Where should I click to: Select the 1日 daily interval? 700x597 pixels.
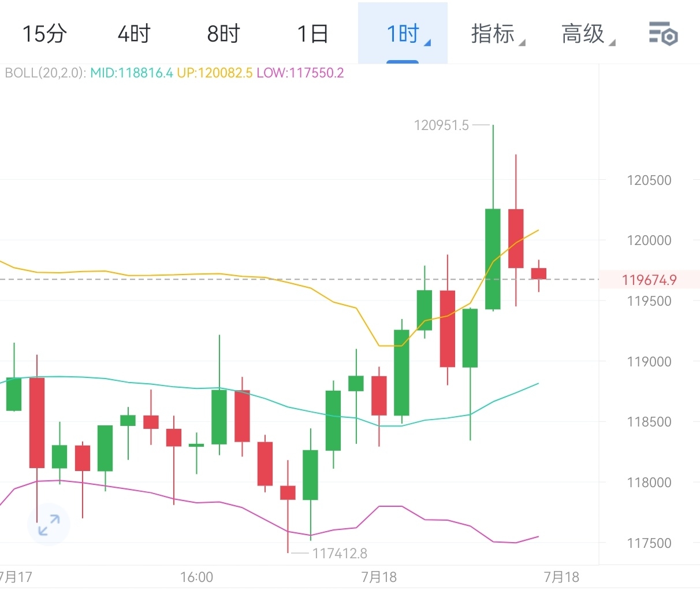(312, 34)
